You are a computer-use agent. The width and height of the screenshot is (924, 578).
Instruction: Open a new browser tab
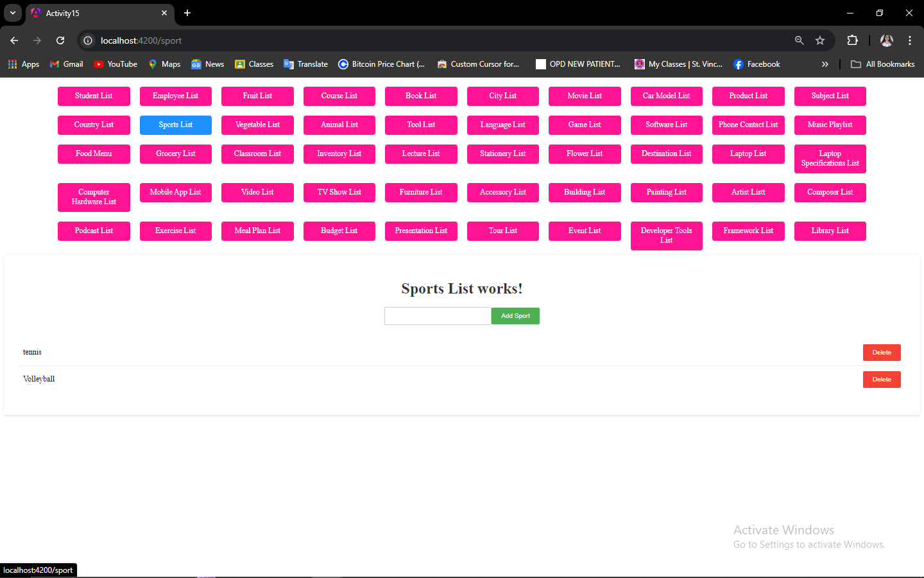[187, 13]
